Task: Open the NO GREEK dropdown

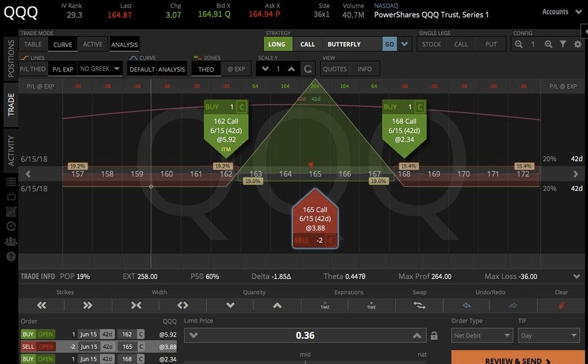Action: 100,69
